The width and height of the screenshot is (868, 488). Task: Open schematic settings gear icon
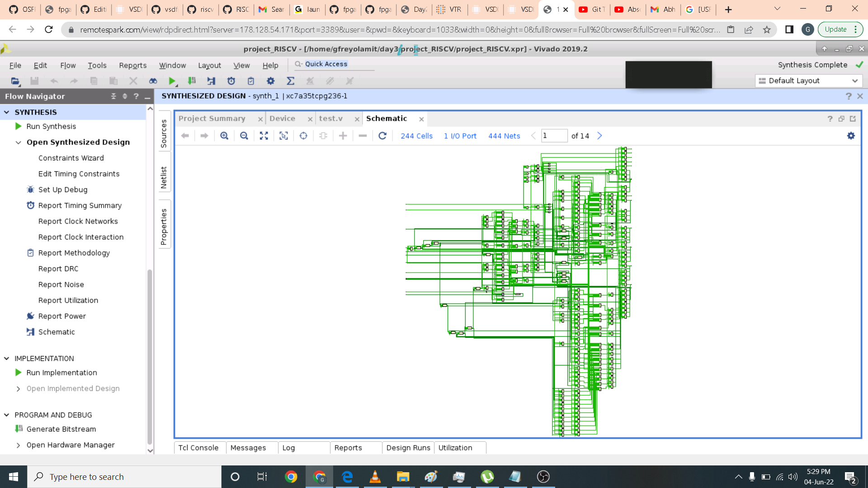[851, 136]
